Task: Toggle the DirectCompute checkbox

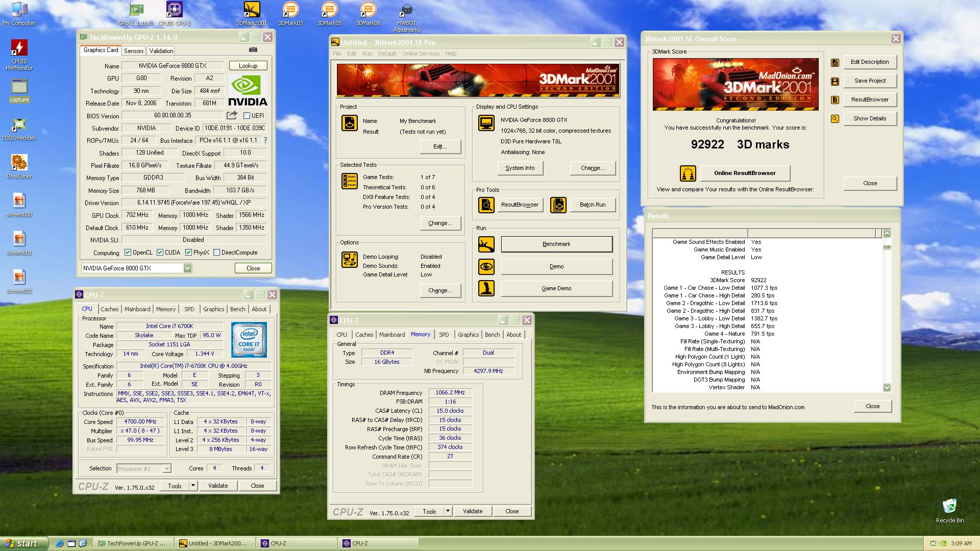Action: pyautogui.click(x=216, y=253)
